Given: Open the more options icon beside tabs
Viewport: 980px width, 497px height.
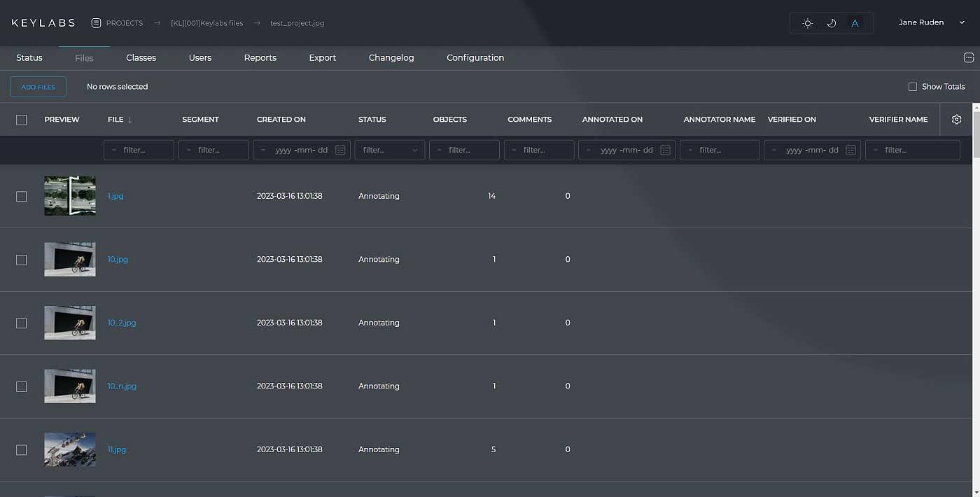Looking at the screenshot, I should [969, 58].
